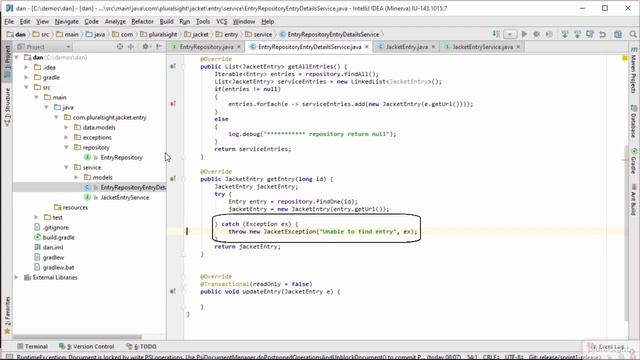Click the jacket breadcrumb in navigation bar
Screen dimensions: 640x360
[196, 34]
